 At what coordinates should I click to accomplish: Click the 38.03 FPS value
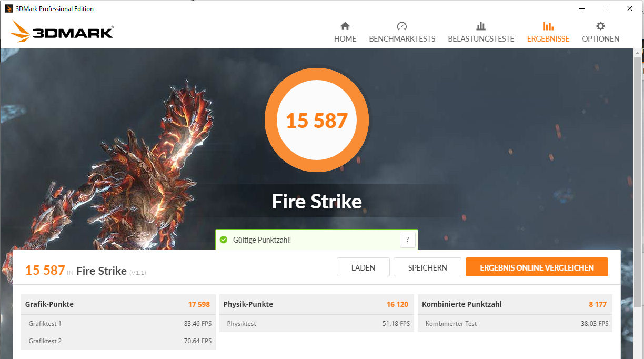(595, 324)
